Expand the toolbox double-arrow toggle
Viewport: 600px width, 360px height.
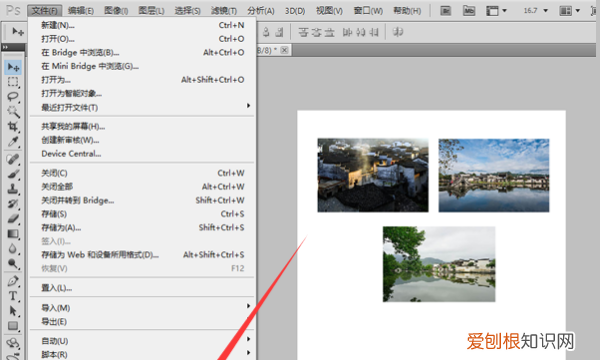5,47
